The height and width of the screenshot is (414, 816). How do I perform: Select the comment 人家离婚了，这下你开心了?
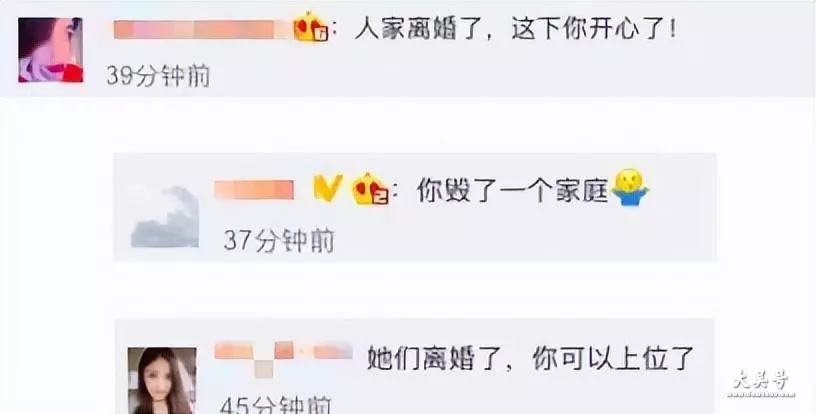tap(516, 30)
